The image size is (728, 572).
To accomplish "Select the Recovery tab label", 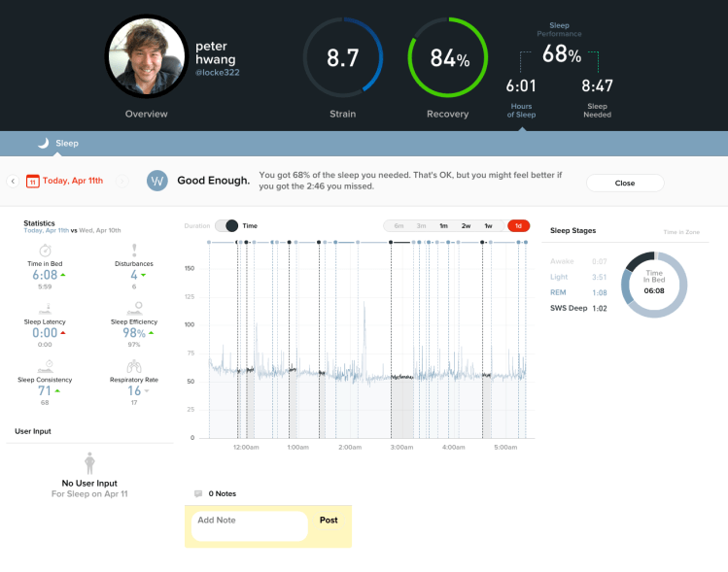I will (x=447, y=114).
